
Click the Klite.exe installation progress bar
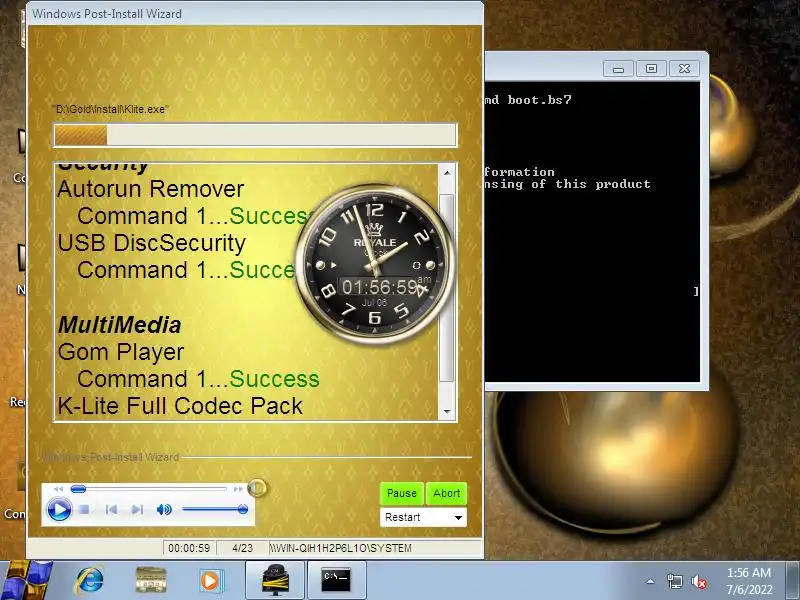click(x=255, y=135)
